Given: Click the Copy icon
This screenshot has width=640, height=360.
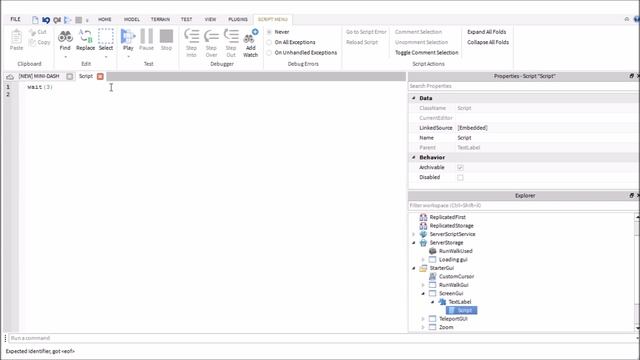Looking at the screenshot, I should [32, 42].
